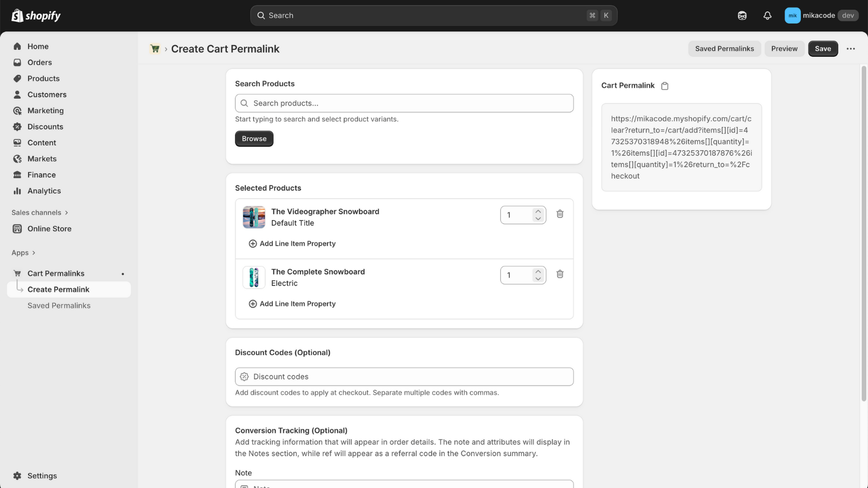
Task: Open the Home section in the sidebar
Action: (37, 46)
